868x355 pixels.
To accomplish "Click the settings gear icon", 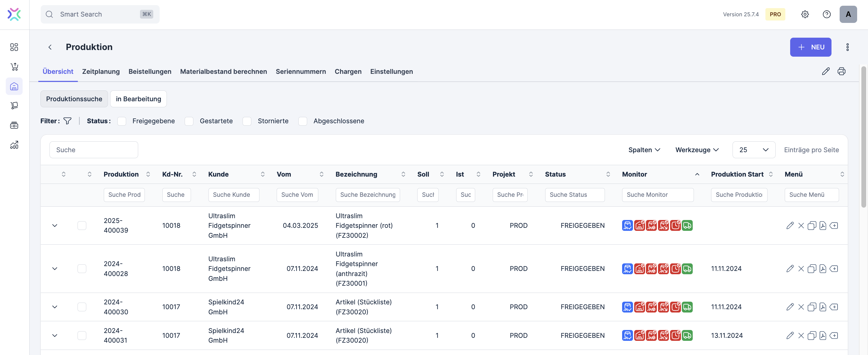I will (x=805, y=14).
